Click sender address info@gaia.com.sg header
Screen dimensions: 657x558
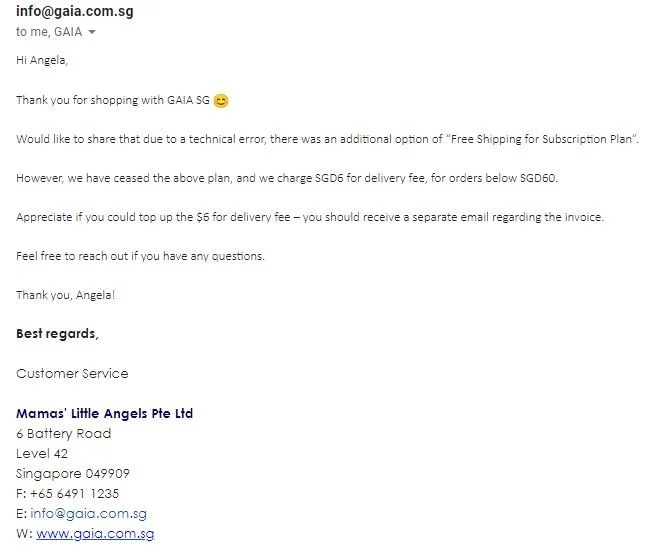[x=75, y=10]
